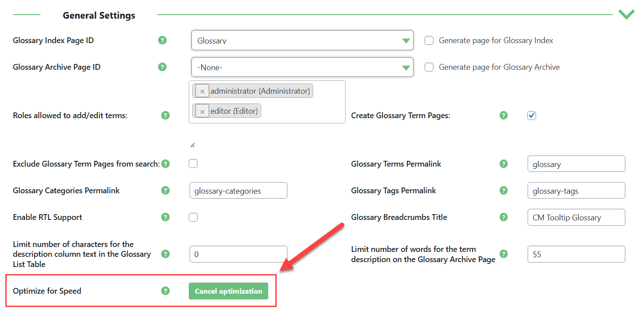Check Generate page for Glossary Archive

[x=429, y=67]
